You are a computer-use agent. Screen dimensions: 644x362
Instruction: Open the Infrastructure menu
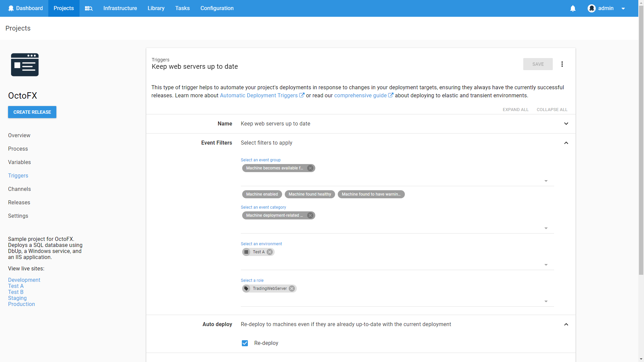coord(120,8)
